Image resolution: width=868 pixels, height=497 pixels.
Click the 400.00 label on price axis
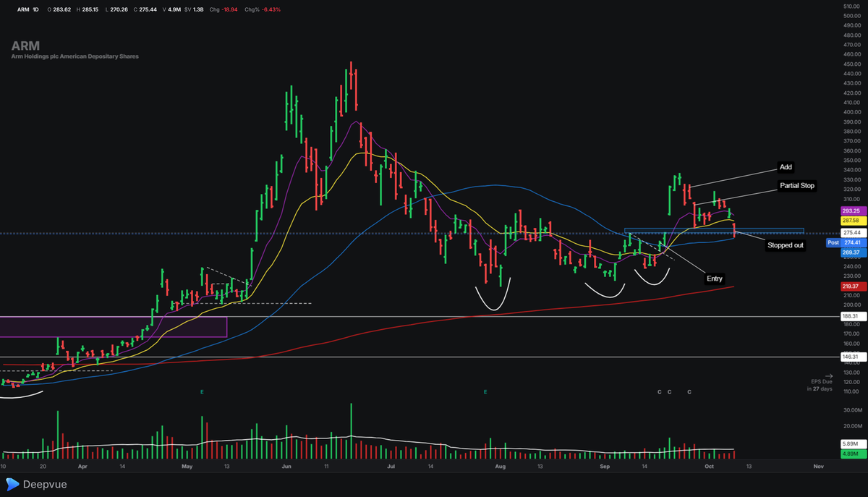pyautogui.click(x=851, y=112)
